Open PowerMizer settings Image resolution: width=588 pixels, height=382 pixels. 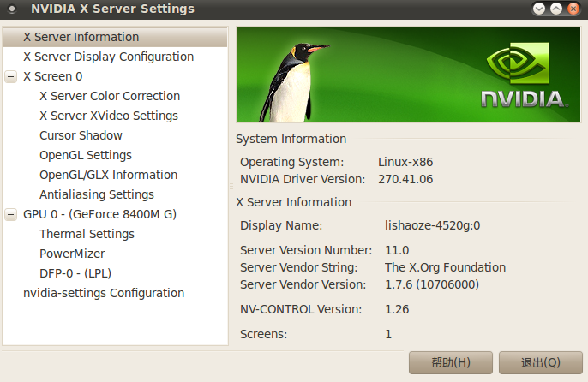pos(72,254)
